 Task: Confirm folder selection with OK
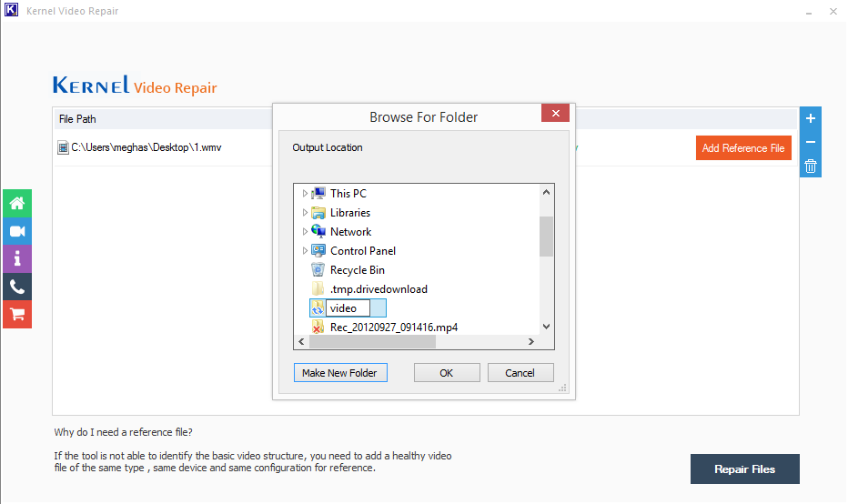(447, 373)
